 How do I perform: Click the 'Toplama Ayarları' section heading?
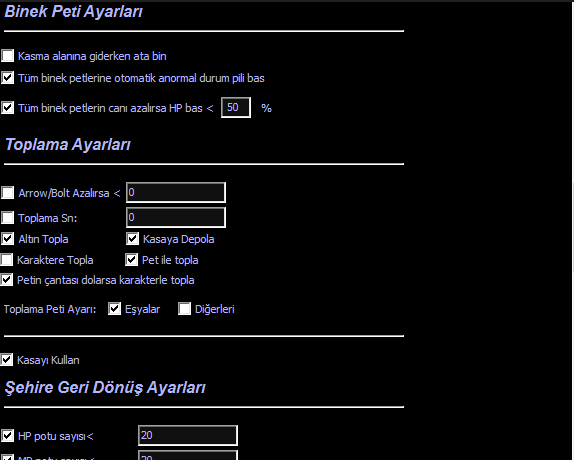tap(68, 145)
